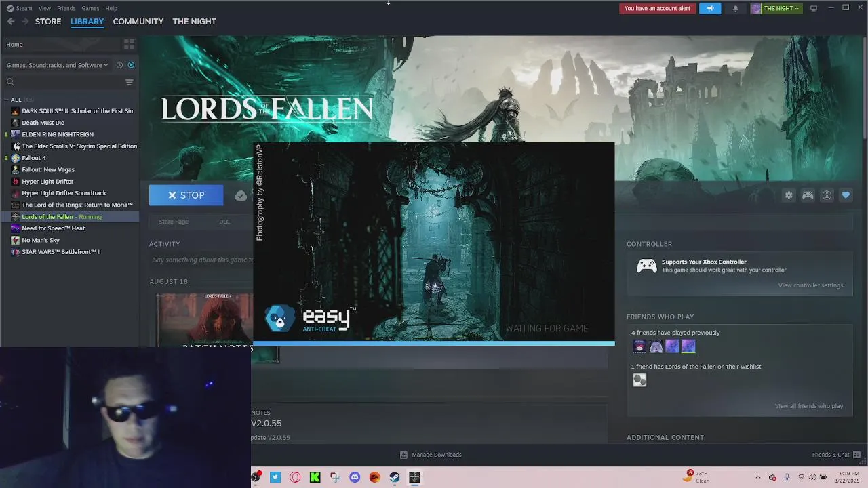868x488 pixels.
Task: Show game info icon
Action: click(827, 195)
